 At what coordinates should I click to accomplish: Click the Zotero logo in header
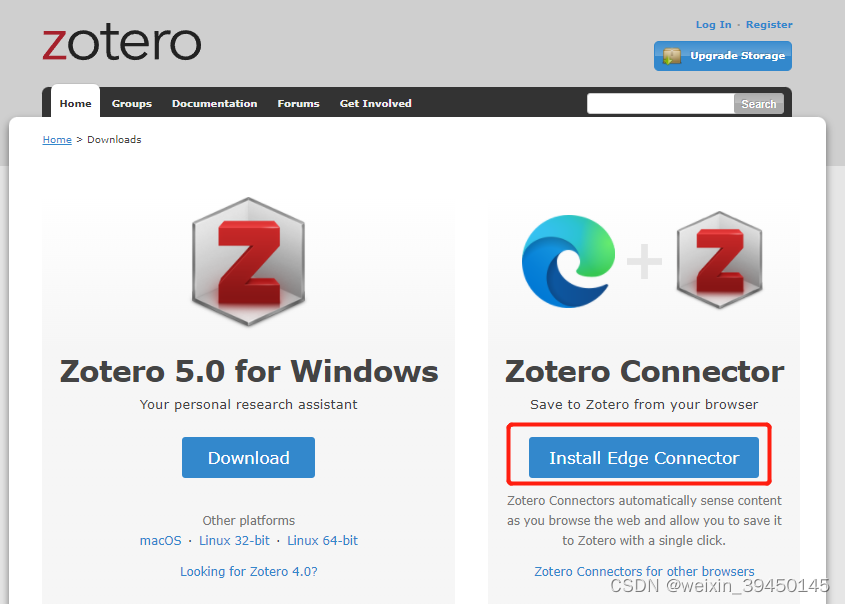tap(122, 43)
